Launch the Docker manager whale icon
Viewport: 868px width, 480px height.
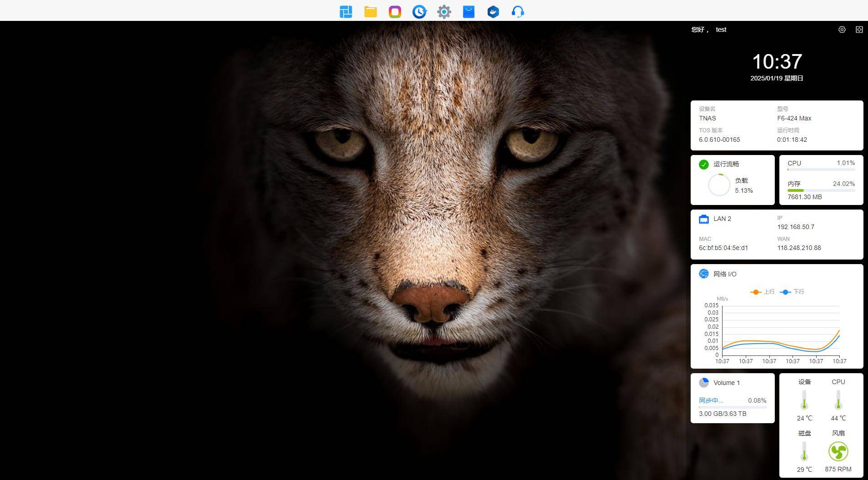click(493, 12)
